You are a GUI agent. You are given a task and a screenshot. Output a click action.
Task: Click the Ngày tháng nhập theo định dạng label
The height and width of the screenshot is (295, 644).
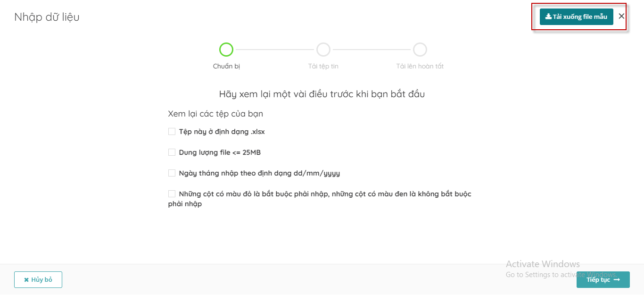tap(259, 173)
